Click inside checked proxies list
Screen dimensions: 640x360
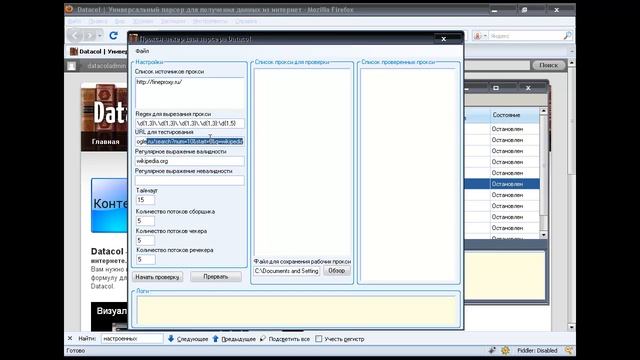click(x=409, y=175)
